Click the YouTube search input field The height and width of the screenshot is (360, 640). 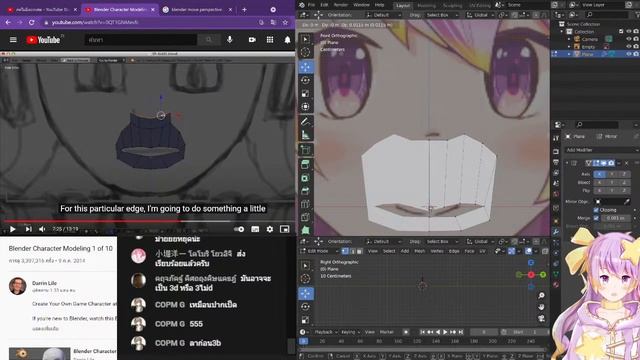pyautogui.click(x=141, y=40)
